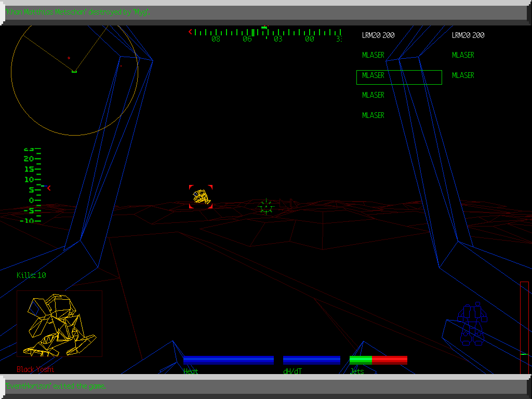532x399 pixels.
Task: Click the red arrow left of compass strip
Action: (190, 32)
